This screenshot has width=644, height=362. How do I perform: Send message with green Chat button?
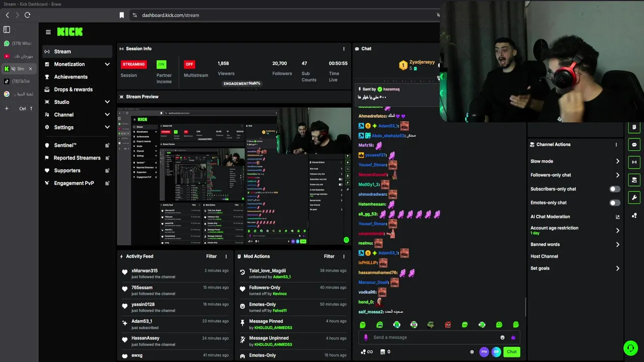pos(512,352)
